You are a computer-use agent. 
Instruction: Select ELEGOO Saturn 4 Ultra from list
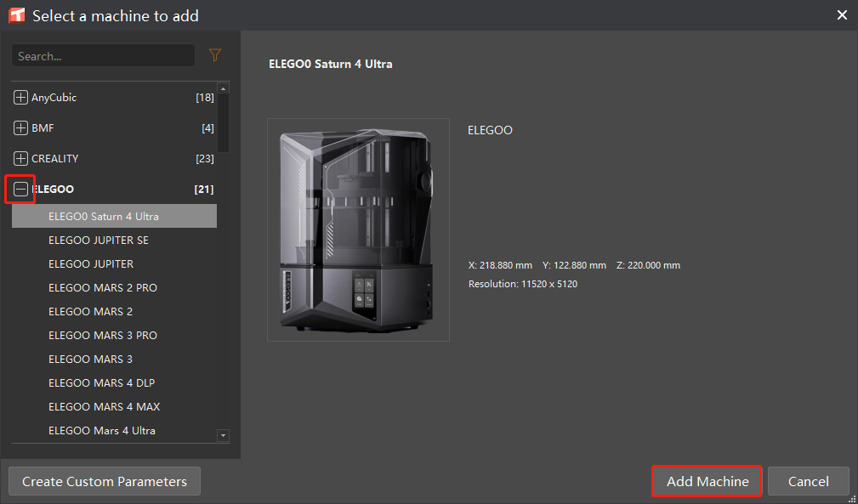tap(104, 217)
